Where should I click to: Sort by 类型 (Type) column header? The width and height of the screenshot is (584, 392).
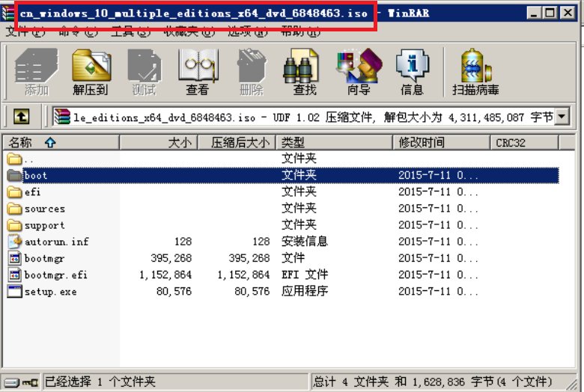tap(335, 142)
